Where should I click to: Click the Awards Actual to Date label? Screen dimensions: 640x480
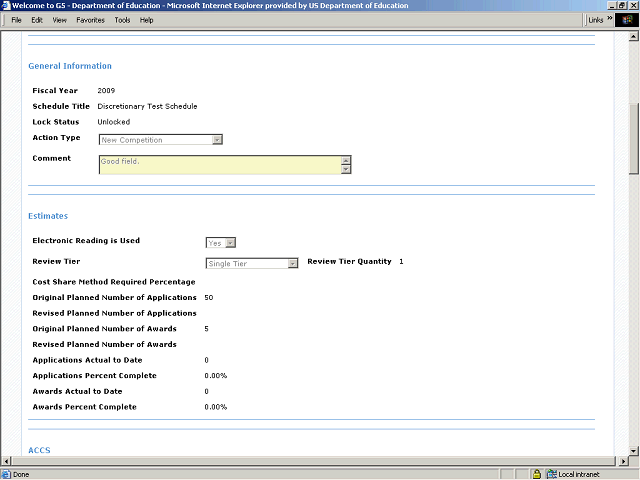click(77, 391)
